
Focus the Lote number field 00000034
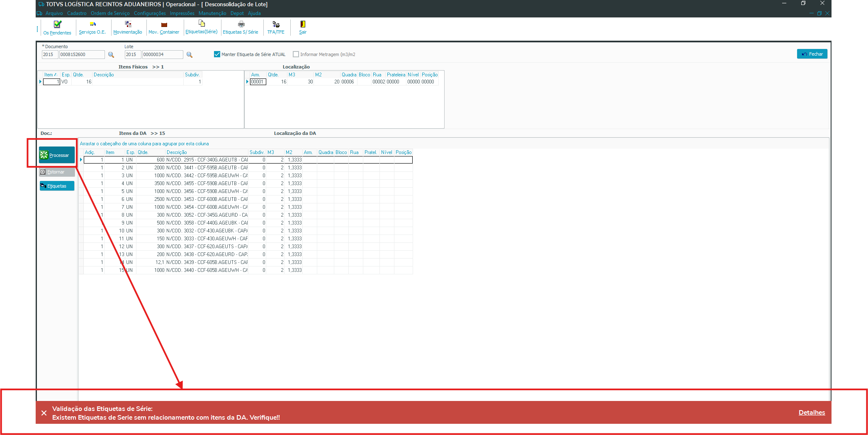[163, 54]
